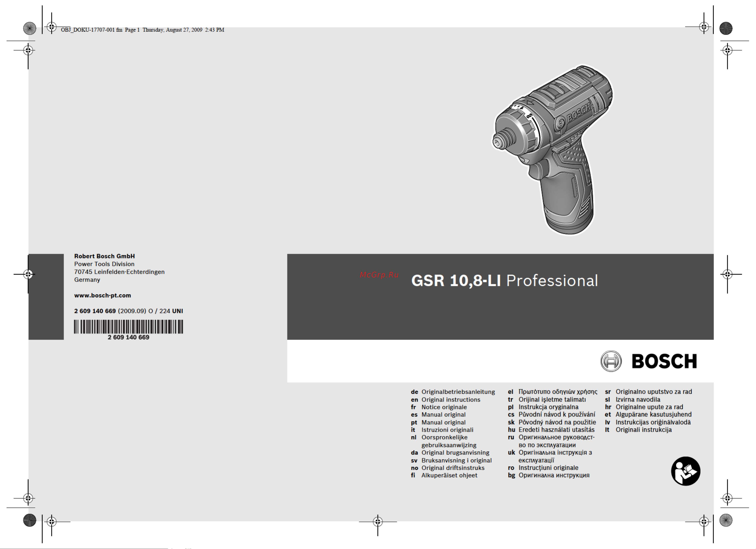756x549 pixels.
Task: Click the read-manual symbol icon
Action: pyautogui.click(x=685, y=471)
